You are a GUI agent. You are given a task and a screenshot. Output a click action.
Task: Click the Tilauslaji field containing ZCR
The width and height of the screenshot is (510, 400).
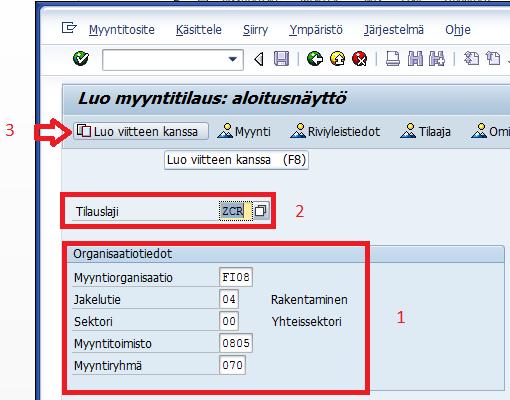pyautogui.click(x=236, y=211)
